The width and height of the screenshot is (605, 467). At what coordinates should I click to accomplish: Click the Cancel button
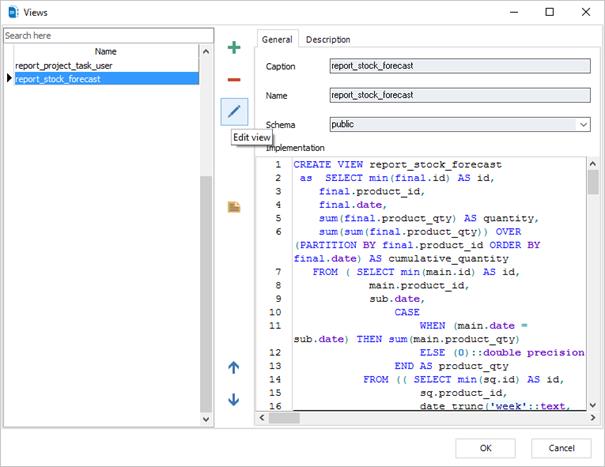(561, 448)
